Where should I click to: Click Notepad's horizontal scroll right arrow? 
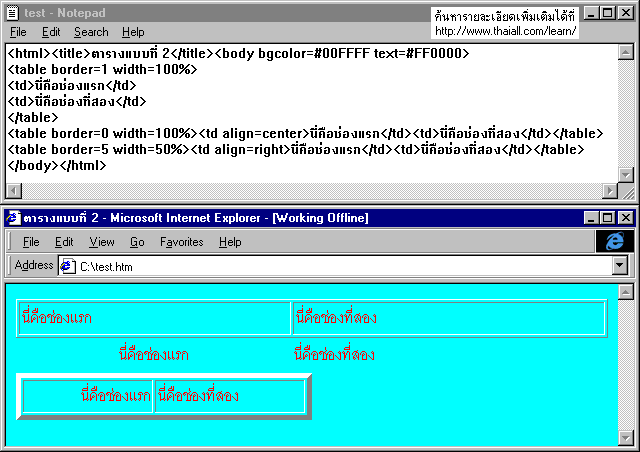(609, 190)
